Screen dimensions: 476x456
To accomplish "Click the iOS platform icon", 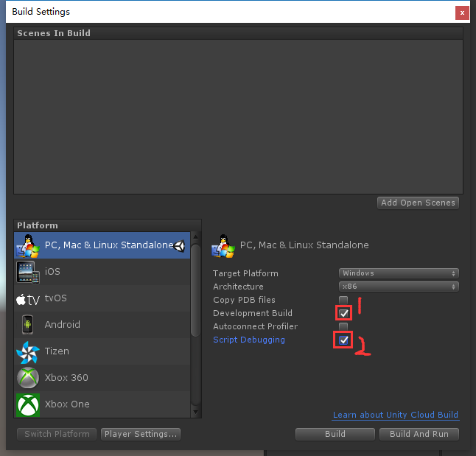I will (x=28, y=272).
